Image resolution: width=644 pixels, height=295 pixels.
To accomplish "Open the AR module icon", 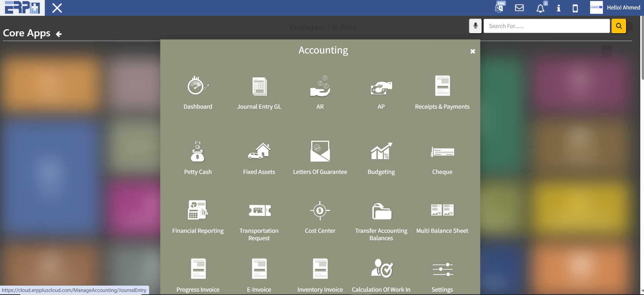I will tap(320, 86).
